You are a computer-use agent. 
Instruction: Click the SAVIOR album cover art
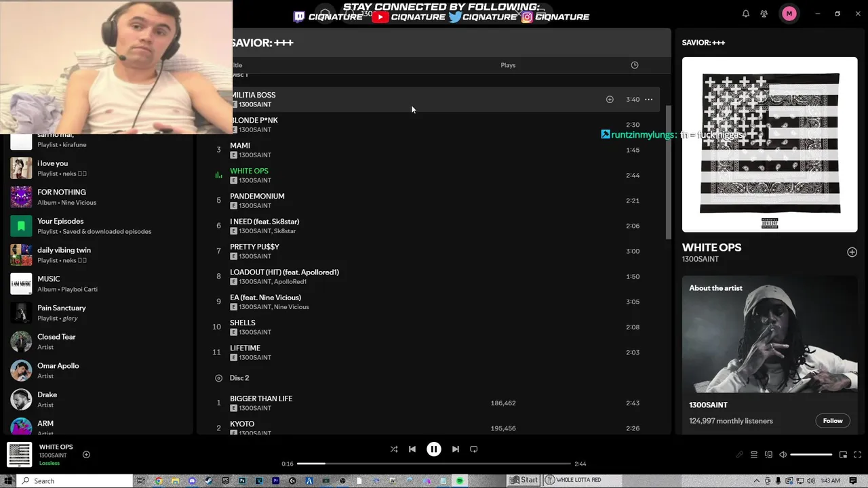click(770, 144)
